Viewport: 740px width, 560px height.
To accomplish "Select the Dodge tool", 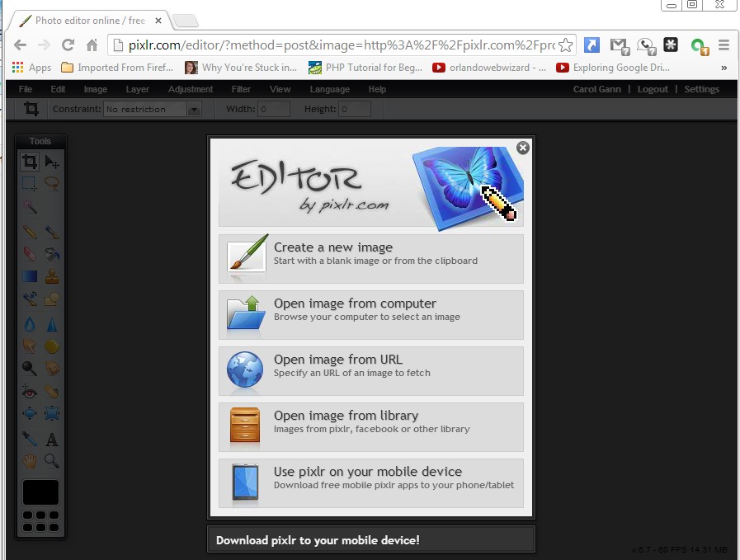I will tap(29, 368).
